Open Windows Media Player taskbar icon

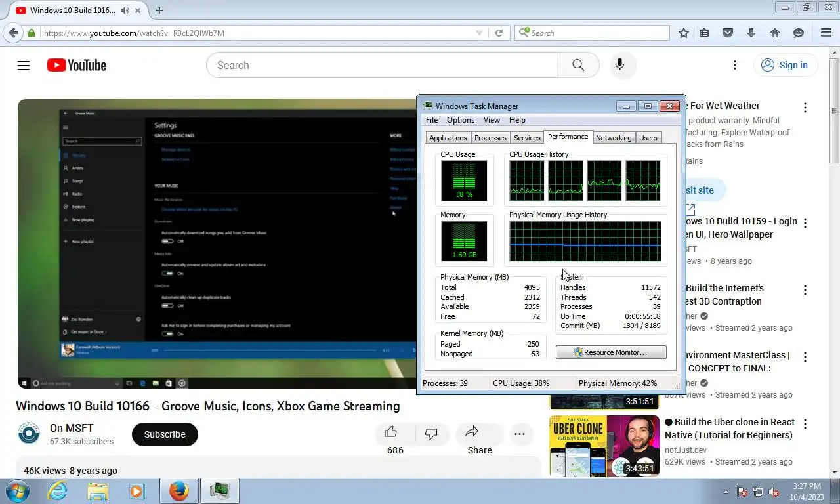point(137,491)
